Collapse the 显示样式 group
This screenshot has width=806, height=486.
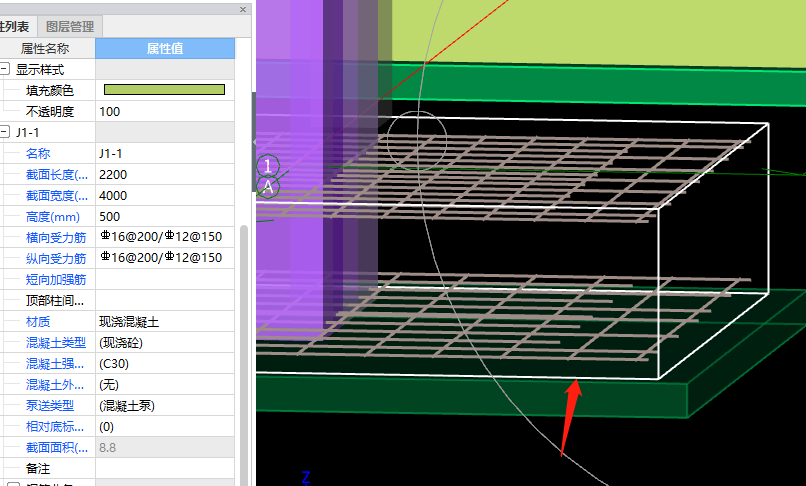point(5,69)
